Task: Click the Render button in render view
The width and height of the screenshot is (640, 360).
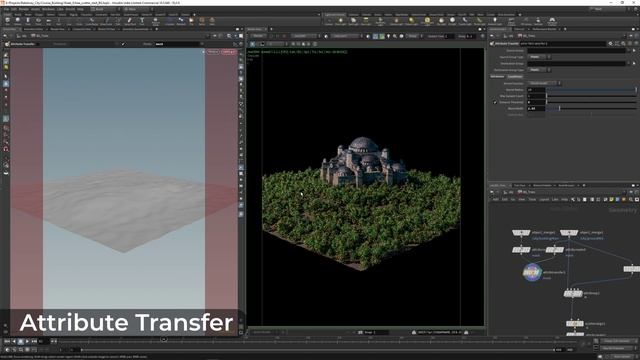Action: (258, 36)
